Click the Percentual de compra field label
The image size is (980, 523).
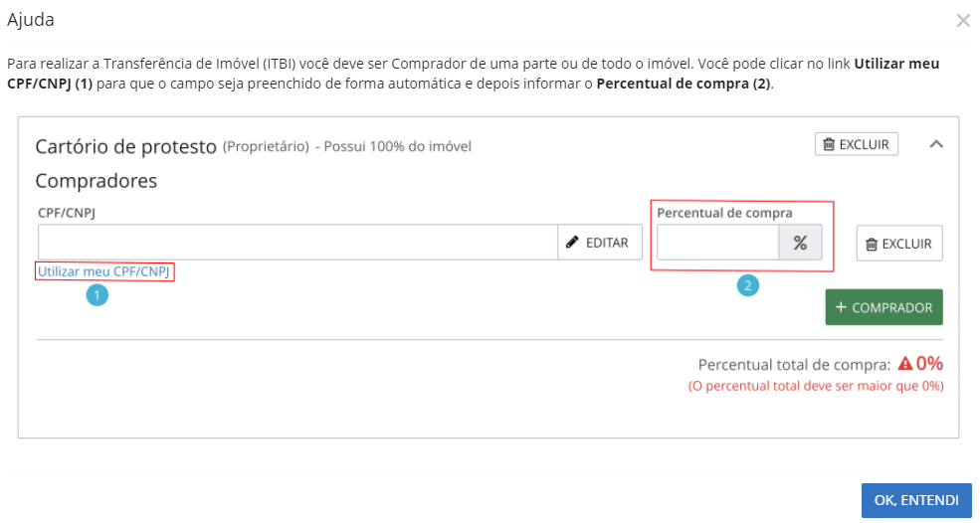click(x=724, y=213)
